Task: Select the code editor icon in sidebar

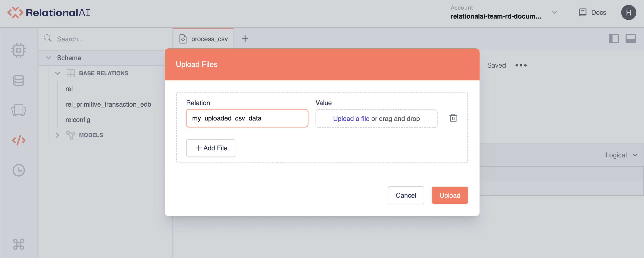Action: [19, 140]
